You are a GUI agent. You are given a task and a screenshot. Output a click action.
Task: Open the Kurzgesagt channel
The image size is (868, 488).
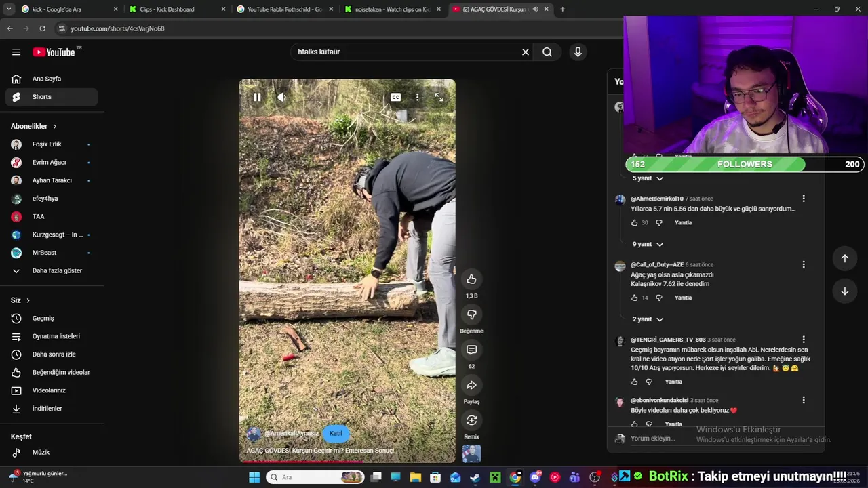point(52,235)
